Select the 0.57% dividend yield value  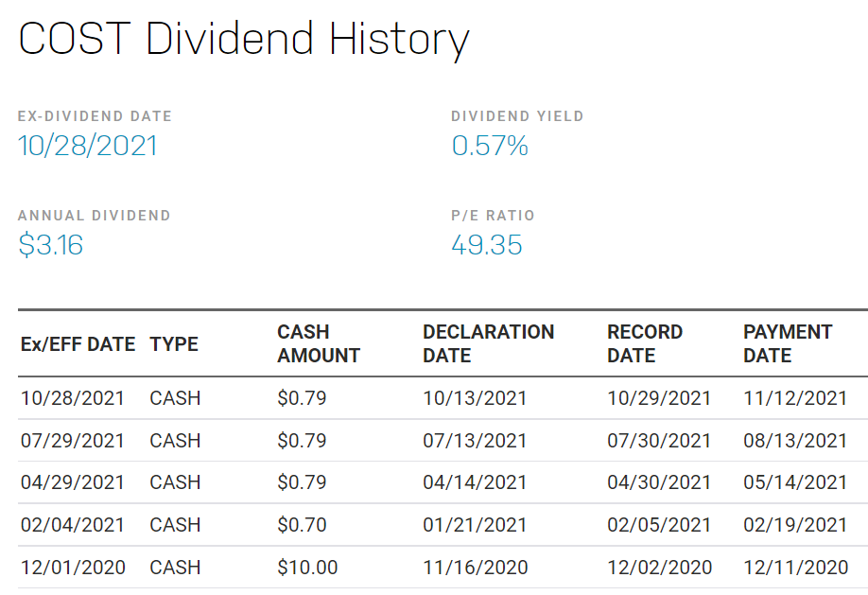click(x=490, y=147)
